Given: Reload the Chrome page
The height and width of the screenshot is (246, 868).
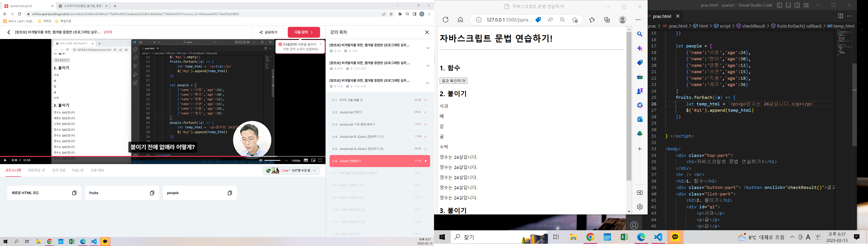Looking at the screenshot, I should (x=19, y=14).
